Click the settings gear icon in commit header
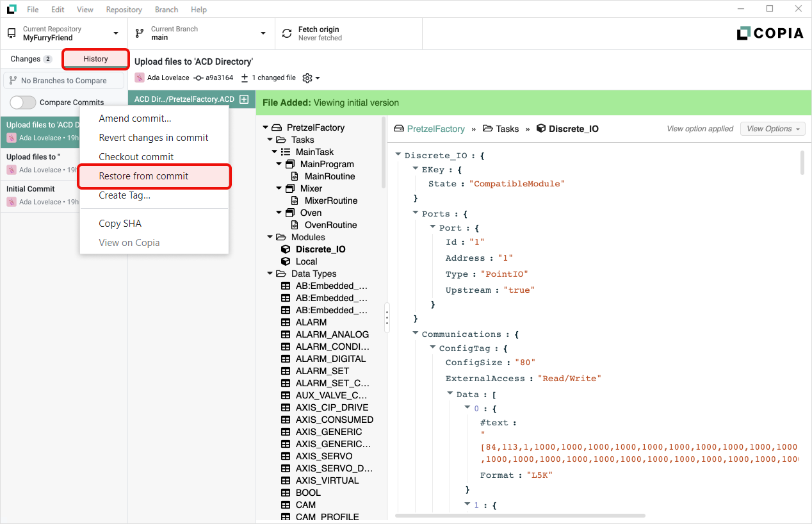Image resolution: width=812 pixels, height=524 pixels. pos(307,78)
